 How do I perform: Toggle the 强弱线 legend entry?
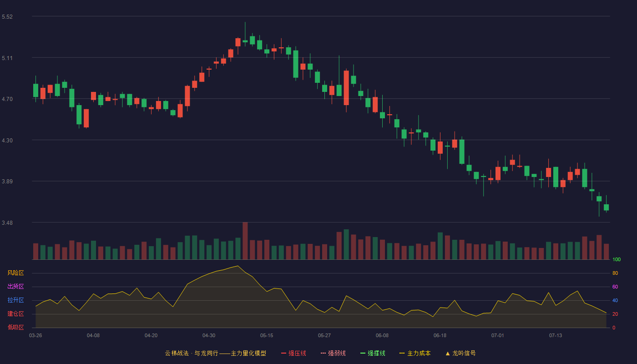pos(333,353)
